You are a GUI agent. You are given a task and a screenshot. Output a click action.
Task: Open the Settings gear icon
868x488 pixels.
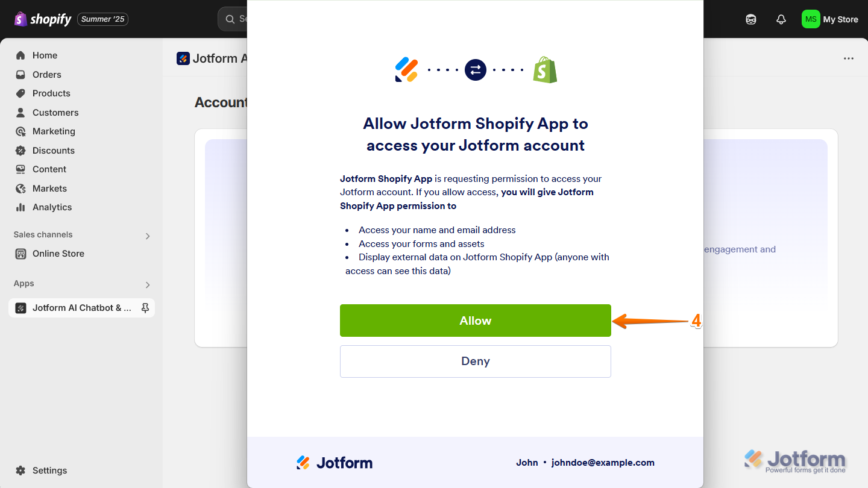(20, 471)
